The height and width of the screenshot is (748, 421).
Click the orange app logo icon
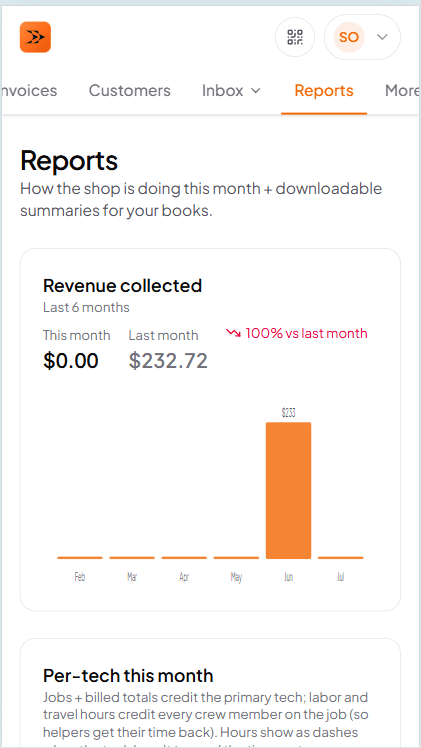(35, 37)
